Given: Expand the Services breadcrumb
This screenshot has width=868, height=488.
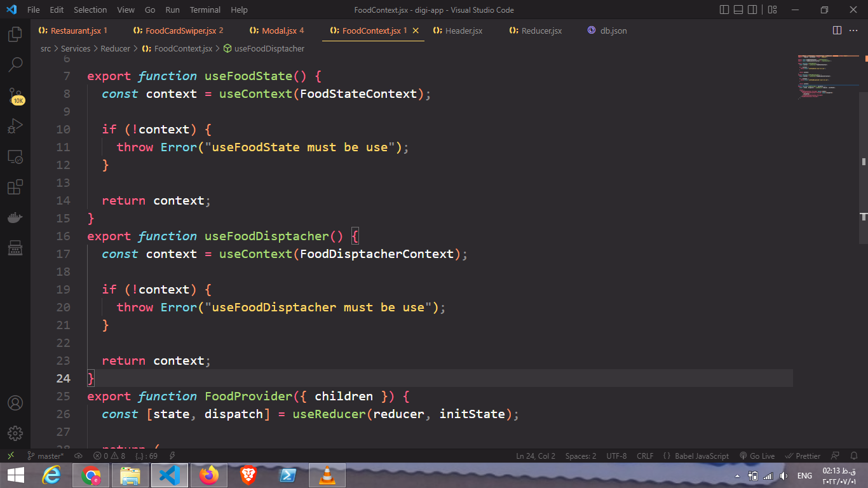Looking at the screenshot, I should pyautogui.click(x=76, y=48).
